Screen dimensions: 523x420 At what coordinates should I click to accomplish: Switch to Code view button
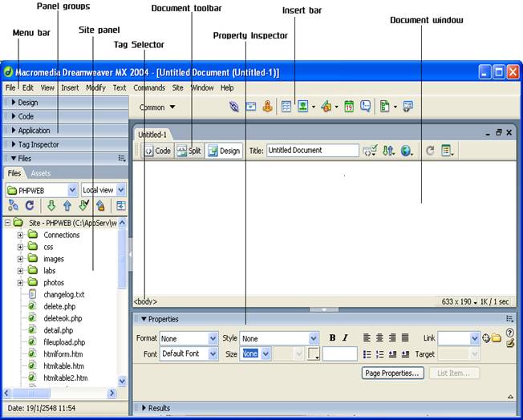(x=157, y=151)
